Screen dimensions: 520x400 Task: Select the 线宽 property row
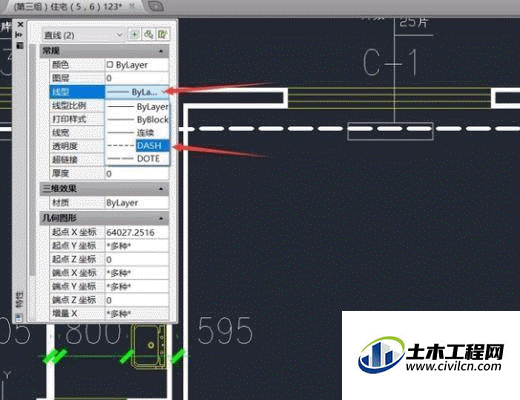77,133
